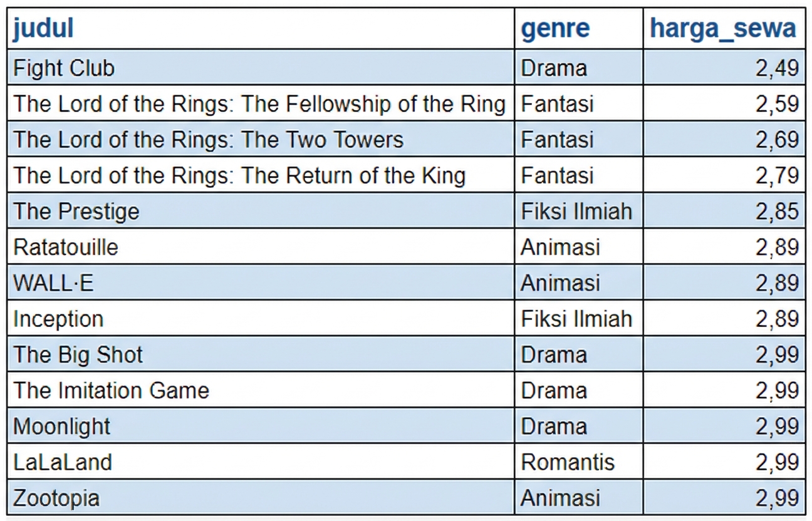
Task: Click the judul column header
Action: coord(44,28)
